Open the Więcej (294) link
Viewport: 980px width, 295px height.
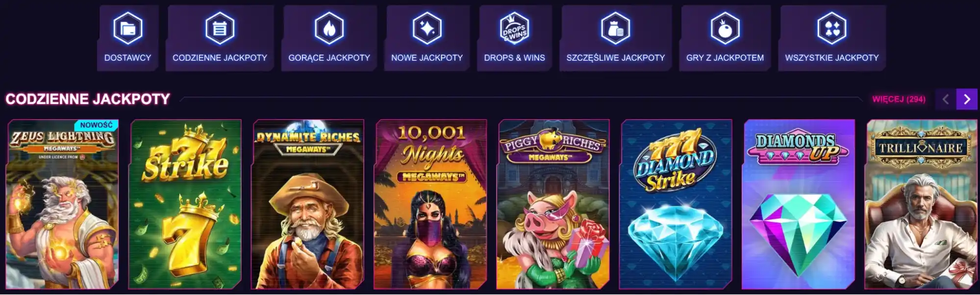click(899, 99)
